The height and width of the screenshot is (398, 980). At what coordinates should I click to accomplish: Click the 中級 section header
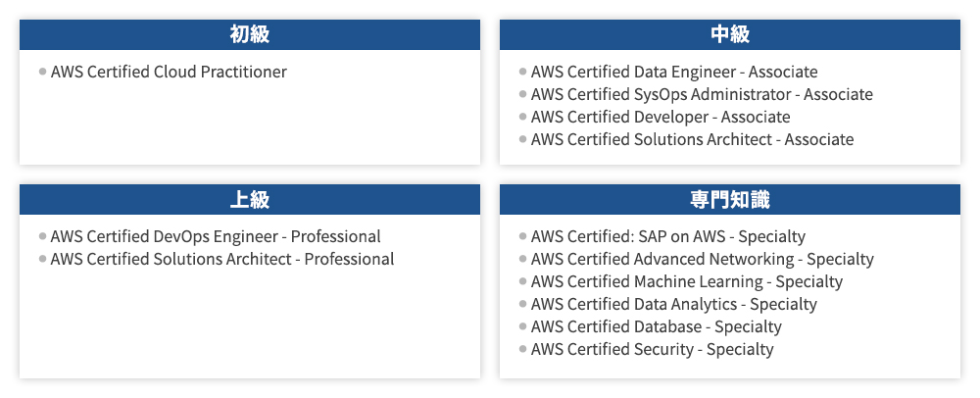(x=730, y=35)
